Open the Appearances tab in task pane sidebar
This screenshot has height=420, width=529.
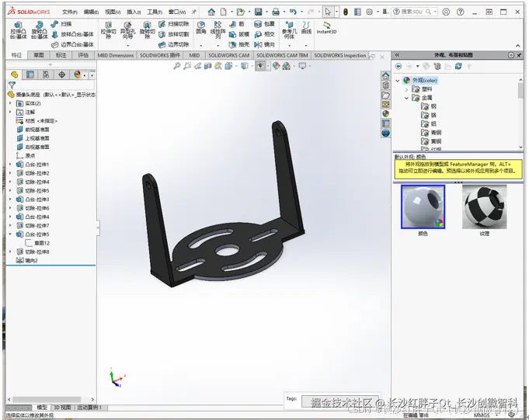tap(385, 114)
